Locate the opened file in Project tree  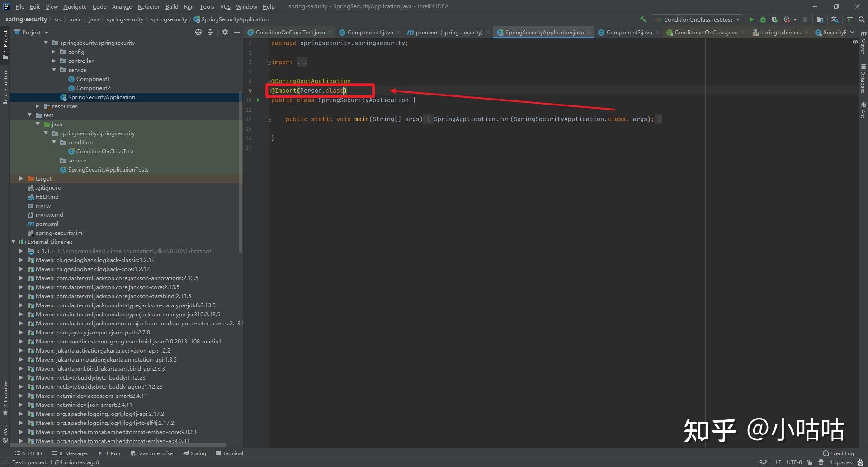coord(198,32)
